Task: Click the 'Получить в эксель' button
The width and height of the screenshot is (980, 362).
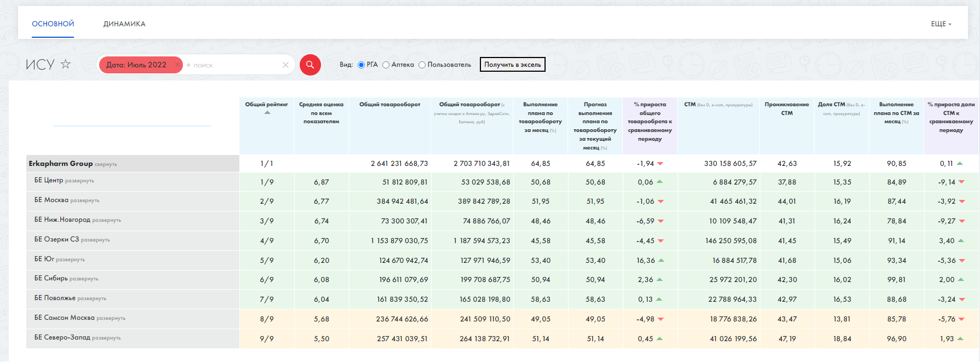Action: (512, 65)
